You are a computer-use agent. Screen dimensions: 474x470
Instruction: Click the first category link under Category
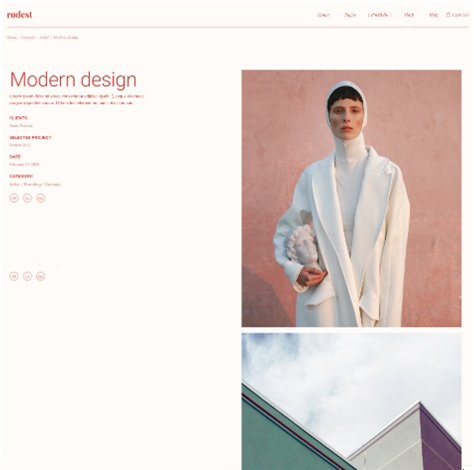[x=14, y=184]
